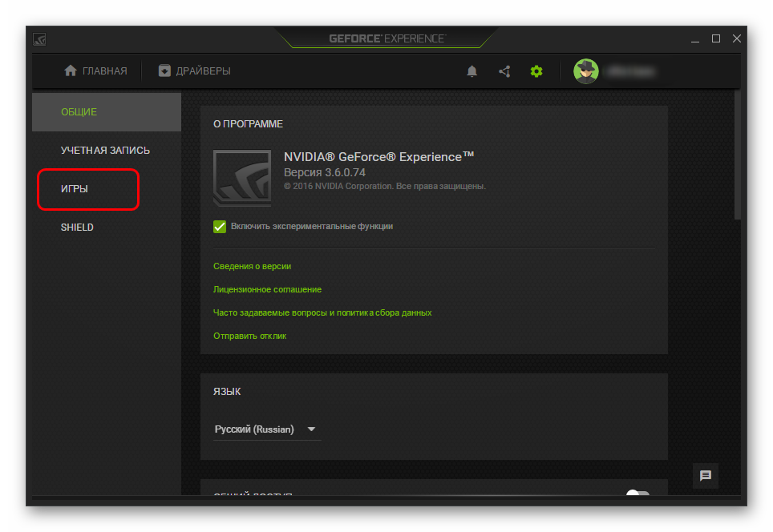The height and width of the screenshot is (532, 773).
Task: Click the language dropdown arrow
Action: (x=311, y=429)
